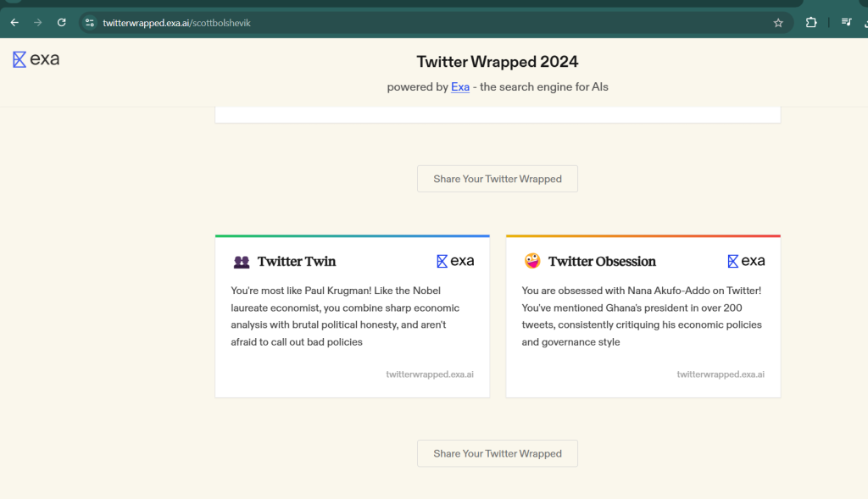This screenshot has height=499, width=868.
Task: Open site information icon in address bar
Action: pyautogui.click(x=90, y=23)
